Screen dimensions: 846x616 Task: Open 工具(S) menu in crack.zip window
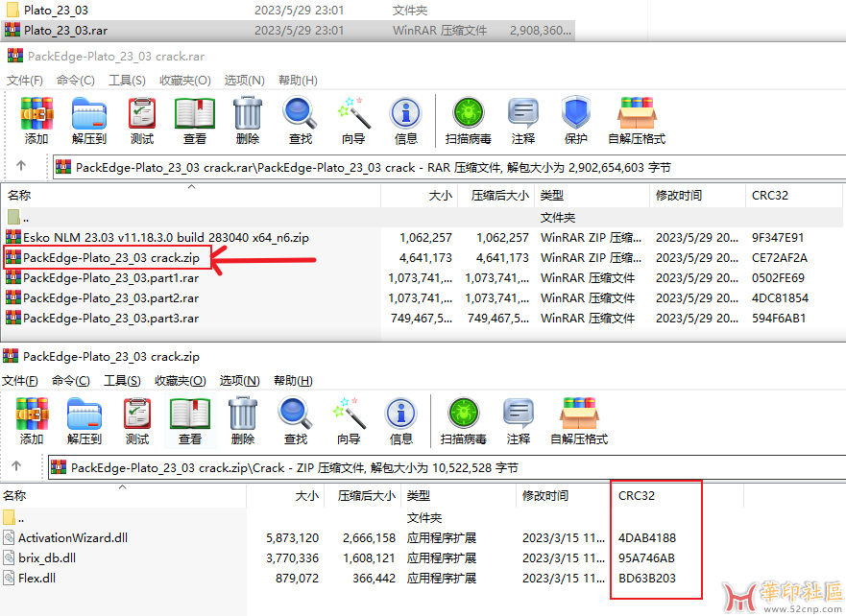122,381
